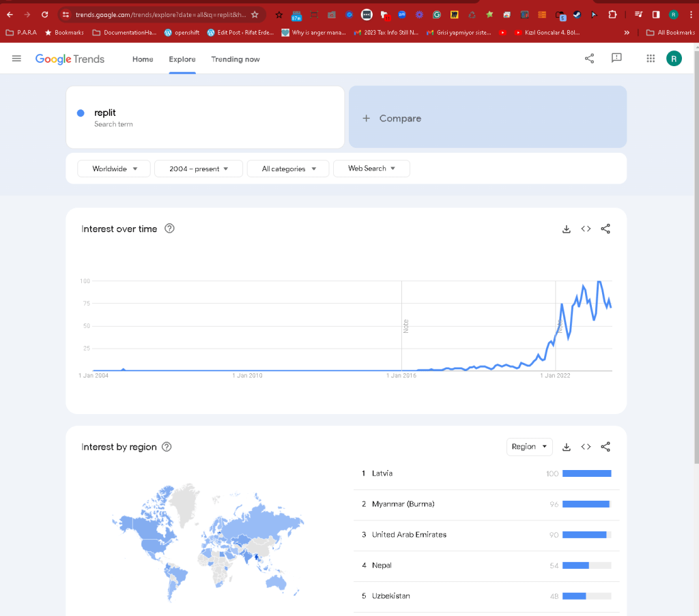Embed the Interest by region widget
This screenshot has height=616, width=699.
coord(586,447)
